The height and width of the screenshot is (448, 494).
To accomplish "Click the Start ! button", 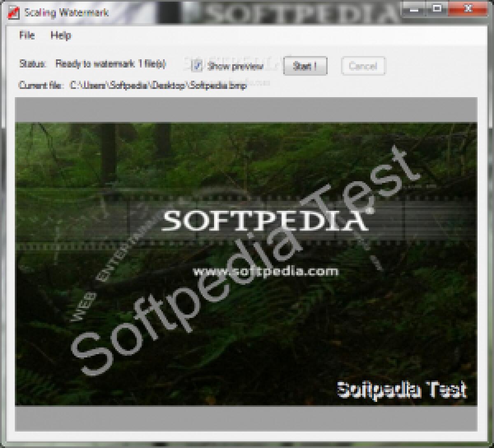I will tap(305, 66).
